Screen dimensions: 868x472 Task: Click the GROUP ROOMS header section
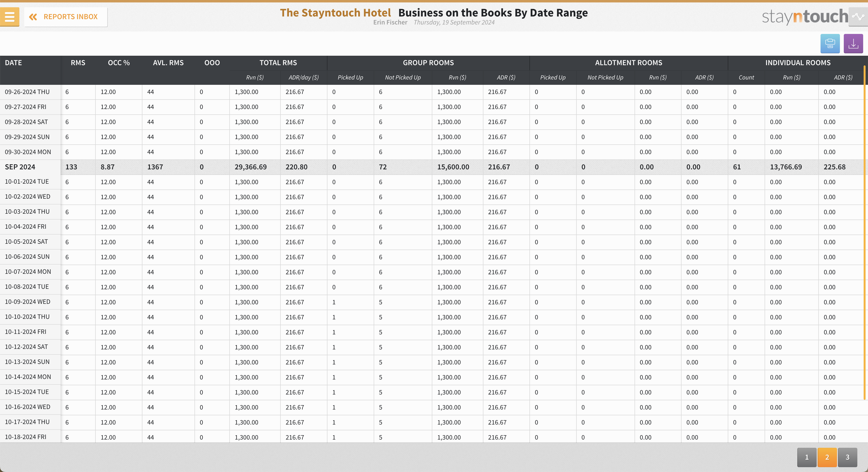tap(428, 63)
